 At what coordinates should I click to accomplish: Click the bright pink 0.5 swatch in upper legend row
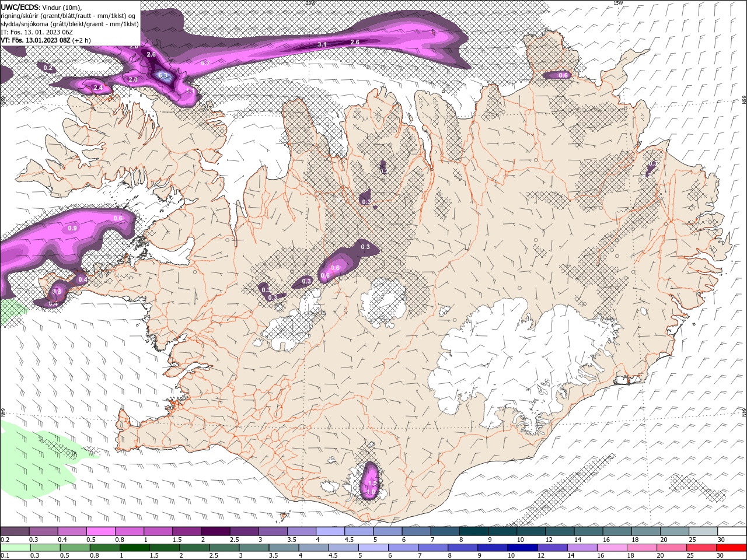click(x=100, y=531)
